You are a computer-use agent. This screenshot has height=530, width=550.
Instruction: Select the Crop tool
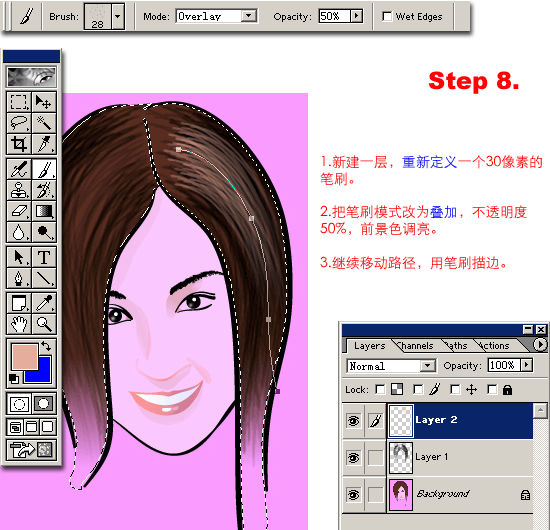(x=19, y=143)
